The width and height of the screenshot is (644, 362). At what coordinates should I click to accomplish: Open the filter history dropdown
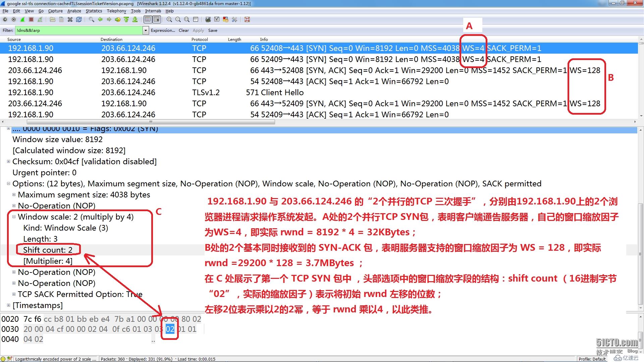coord(146,31)
